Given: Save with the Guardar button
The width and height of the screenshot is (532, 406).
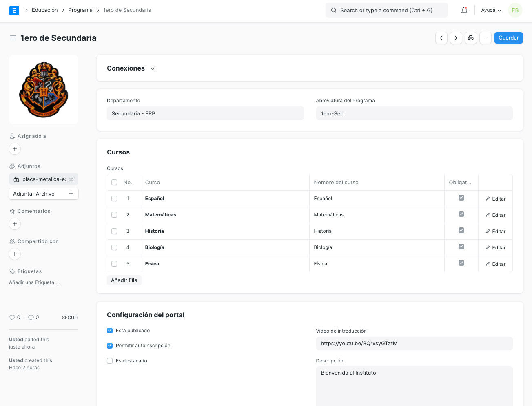Looking at the screenshot, I should pyautogui.click(x=509, y=38).
